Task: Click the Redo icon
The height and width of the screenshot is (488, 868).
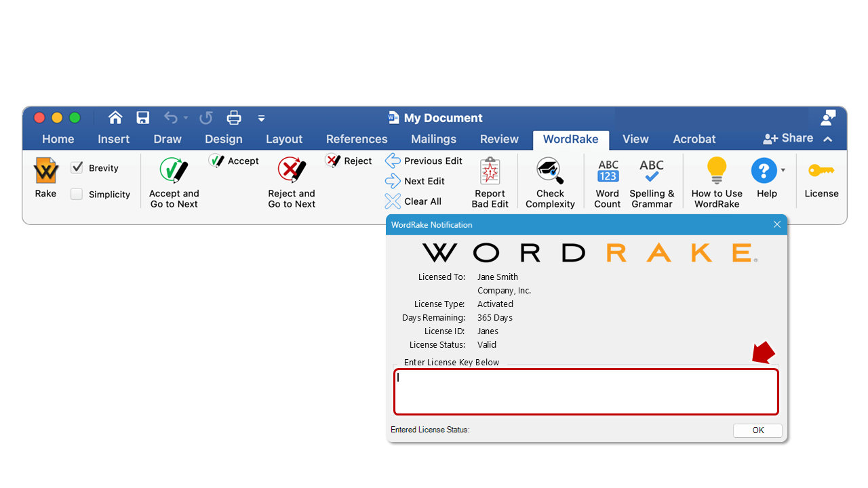Action: point(206,118)
